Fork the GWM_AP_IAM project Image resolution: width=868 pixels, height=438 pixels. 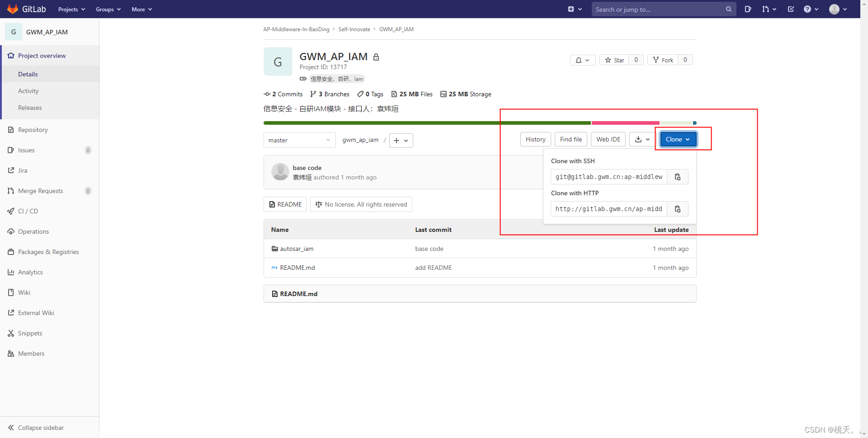663,60
